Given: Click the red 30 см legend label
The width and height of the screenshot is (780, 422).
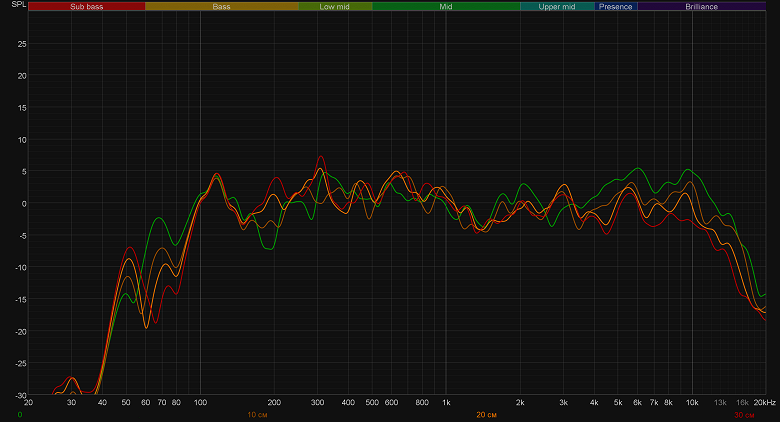Looking at the screenshot, I should click(x=744, y=415).
